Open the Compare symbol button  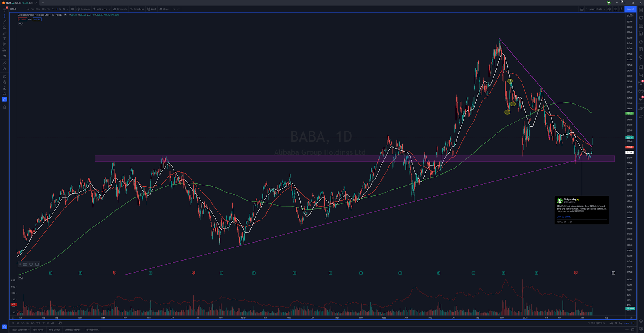83,9
